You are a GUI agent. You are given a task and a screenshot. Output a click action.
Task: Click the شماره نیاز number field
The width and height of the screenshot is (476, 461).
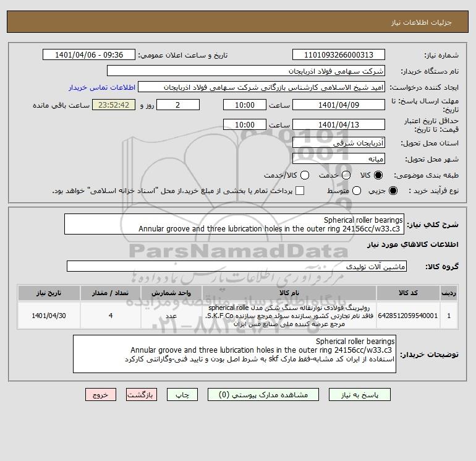coord(339,54)
